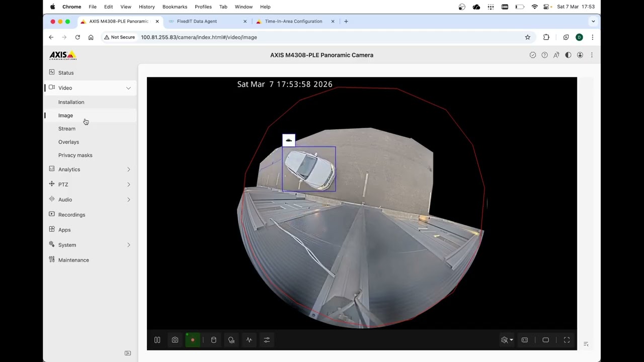Open Chrome extensions puzzle icon
The width and height of the screenshot is (644, 362).
coord(546,37)
